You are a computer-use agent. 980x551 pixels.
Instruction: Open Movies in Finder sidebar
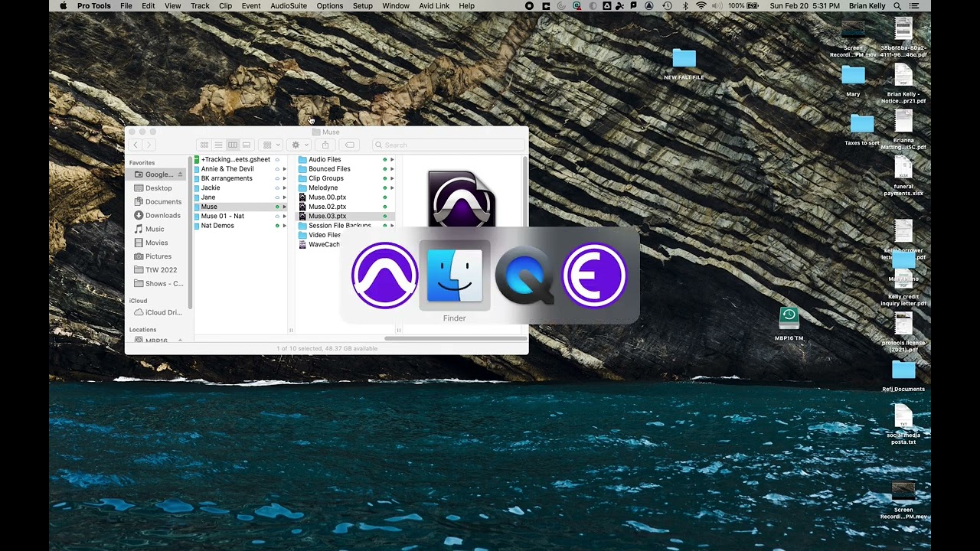tap(157, 243)
